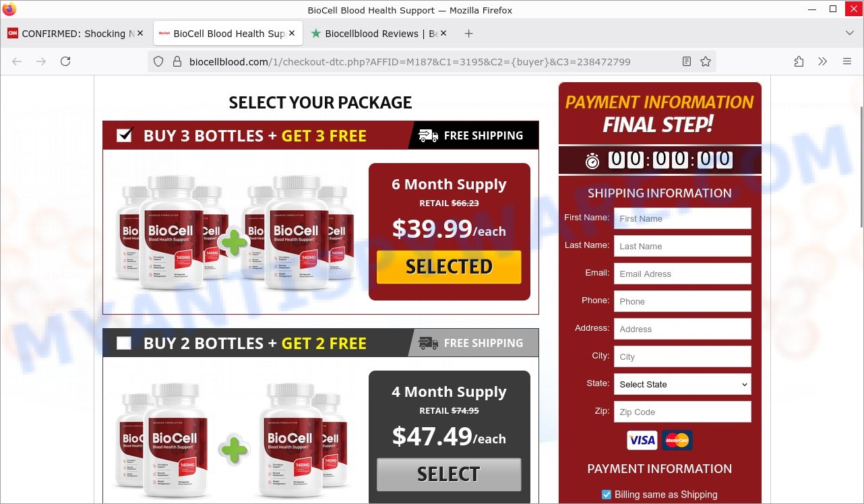Uncheck the Buy 3 Bottles package checkbox

pos(124,135)
